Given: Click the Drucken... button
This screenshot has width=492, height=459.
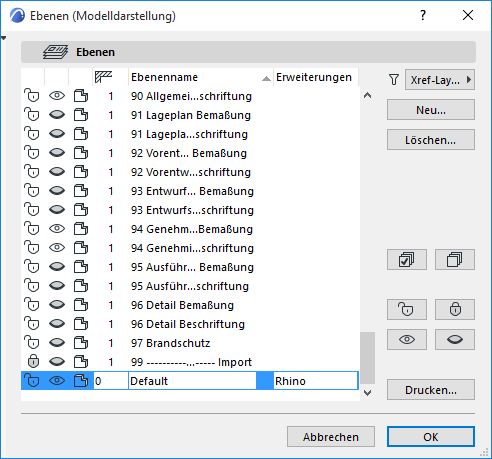Looking at the screenshot, I should point(431,390).
